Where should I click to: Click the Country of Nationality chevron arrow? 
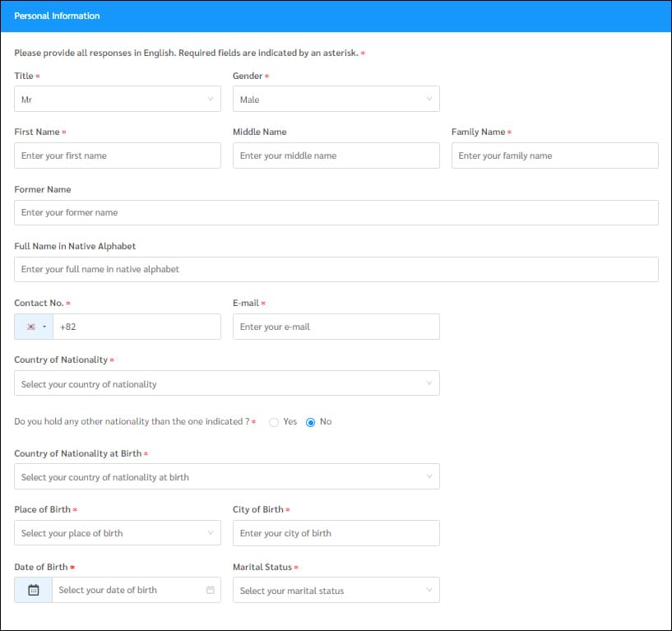coord(429,383)
